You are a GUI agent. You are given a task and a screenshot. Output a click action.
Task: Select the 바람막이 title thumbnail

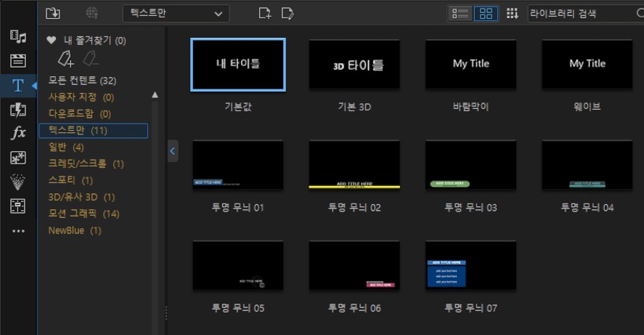tap(470, 65)
